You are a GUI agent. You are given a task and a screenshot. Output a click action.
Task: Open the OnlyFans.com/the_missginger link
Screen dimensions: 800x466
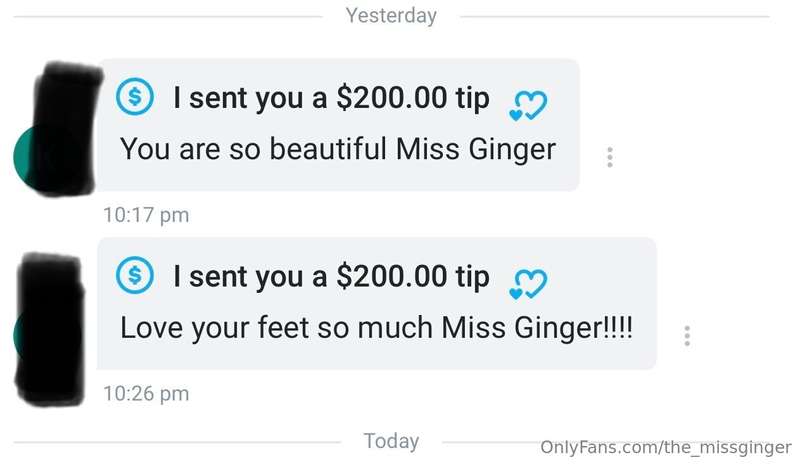(666, 448)
